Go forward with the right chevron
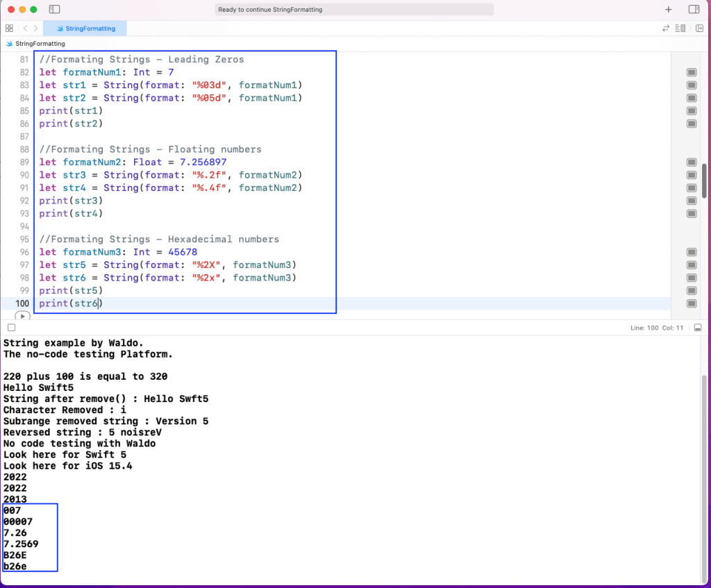Screen dimensions: 711x588 pyautogui.click(x=35, y=28)
